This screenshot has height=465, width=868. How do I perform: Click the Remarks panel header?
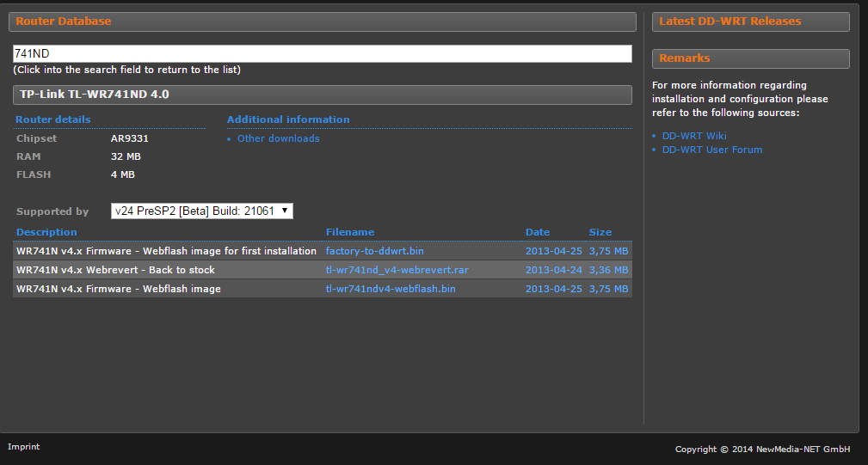[751, 58]
